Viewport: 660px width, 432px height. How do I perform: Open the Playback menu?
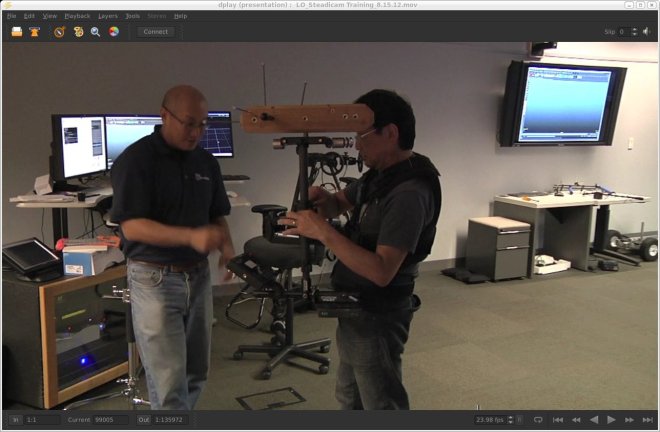click(77, 16)
